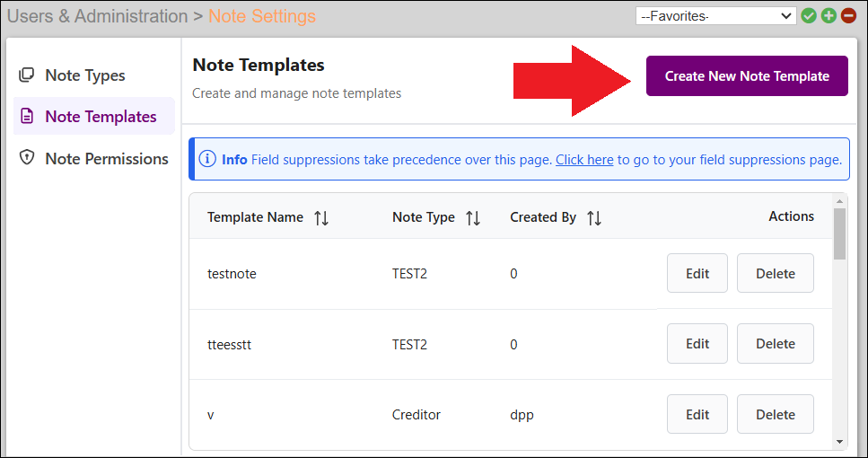Click the Note Types stacked pages icon
The image size is (868, 458).
pos(27,75)
